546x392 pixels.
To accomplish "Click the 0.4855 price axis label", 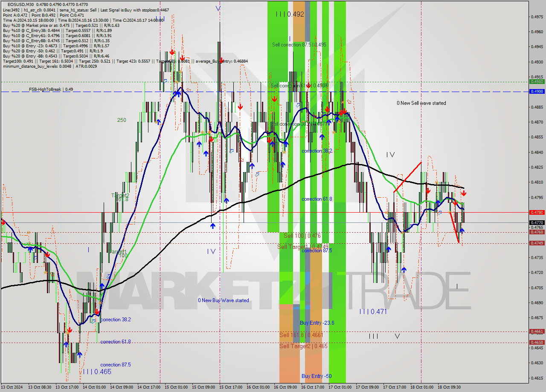I will click(537, 137).
